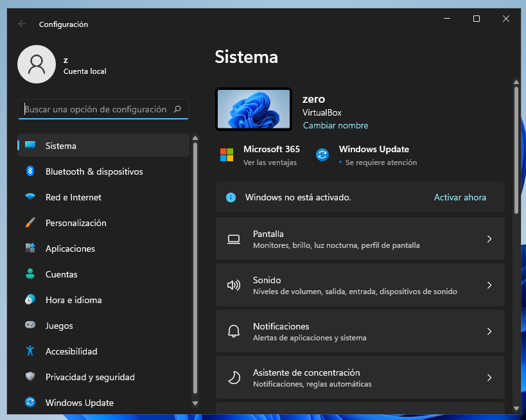Click the desktop wallpaper thumbnail for zero
526x420 pixels.
pos(254,109)
